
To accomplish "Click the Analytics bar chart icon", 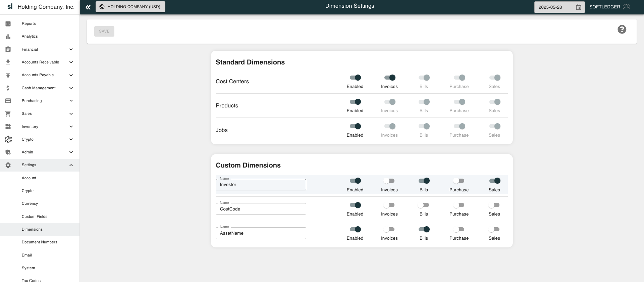I will (x=8, y=37).
